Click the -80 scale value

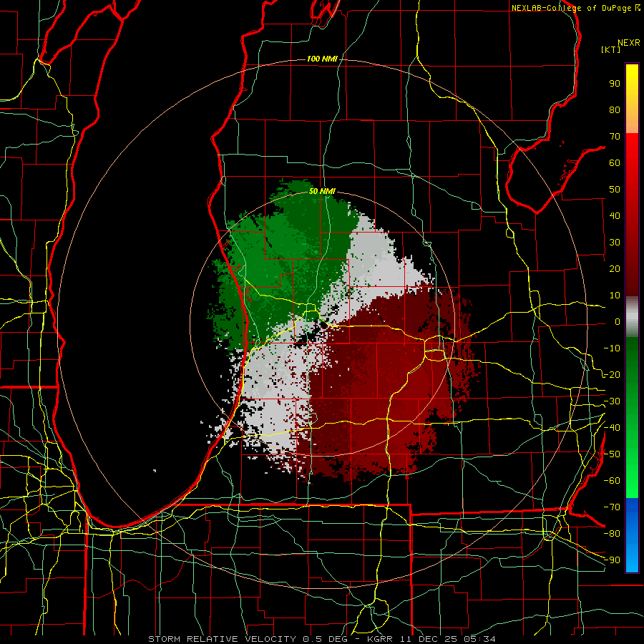(612, 534)
